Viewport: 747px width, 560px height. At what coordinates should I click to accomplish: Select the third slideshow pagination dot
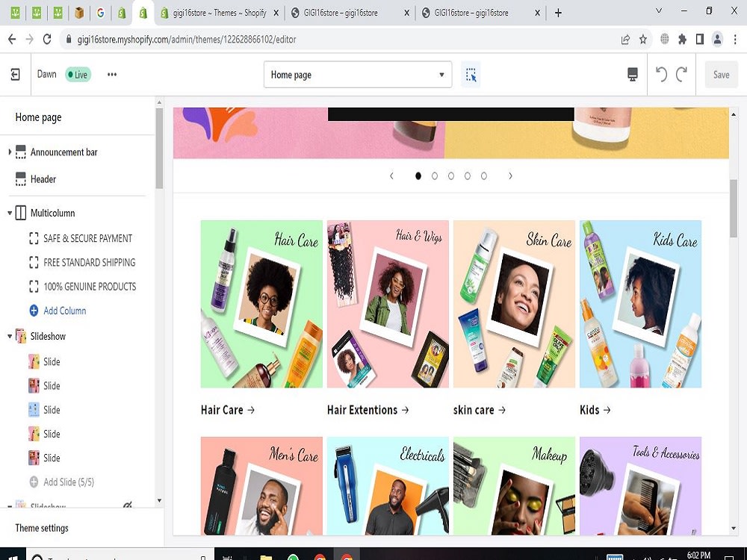(451, 176)
